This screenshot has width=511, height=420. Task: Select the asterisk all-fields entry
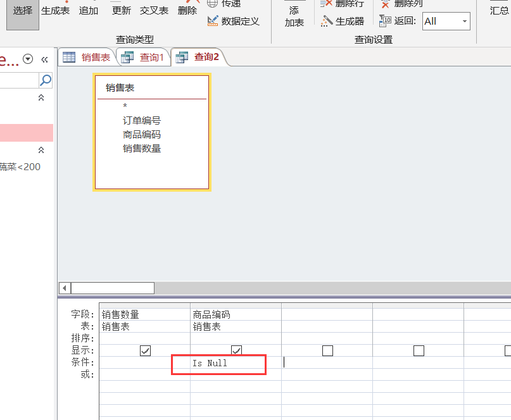click(x=125, y=106)
